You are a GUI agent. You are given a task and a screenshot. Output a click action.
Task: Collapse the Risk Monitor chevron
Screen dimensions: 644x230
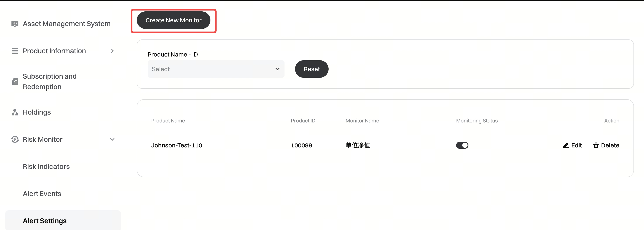tap(112, 139)
